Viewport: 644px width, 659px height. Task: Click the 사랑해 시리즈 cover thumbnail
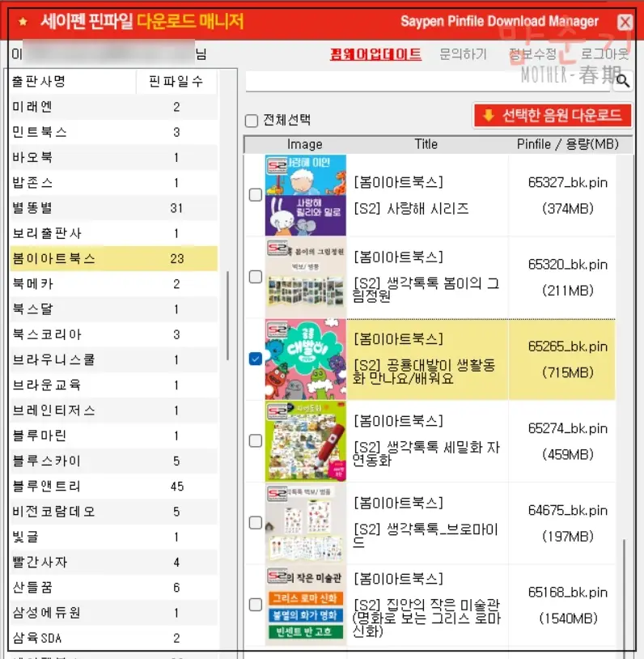(x=305, y=195)
